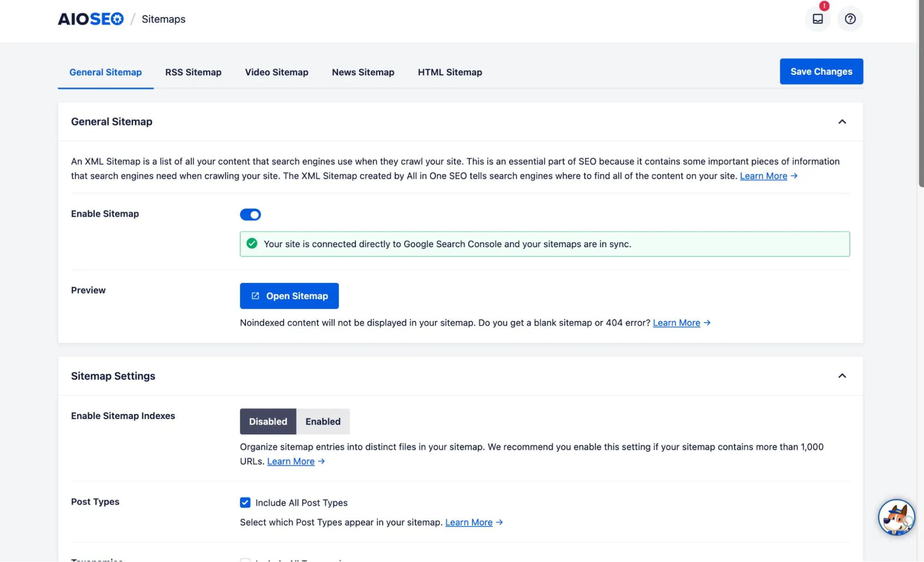Click the arrow after the first Learn More link
The height and width of the screenshot is (562, 924).
click(794, 176)
